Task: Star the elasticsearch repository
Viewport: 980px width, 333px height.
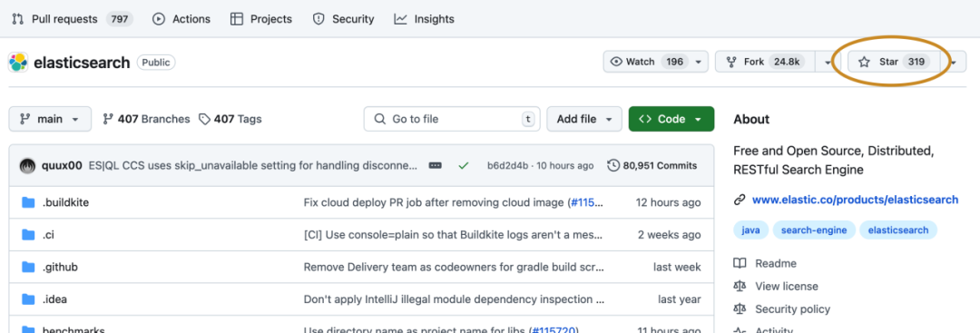Action: [x=894, y=62]
